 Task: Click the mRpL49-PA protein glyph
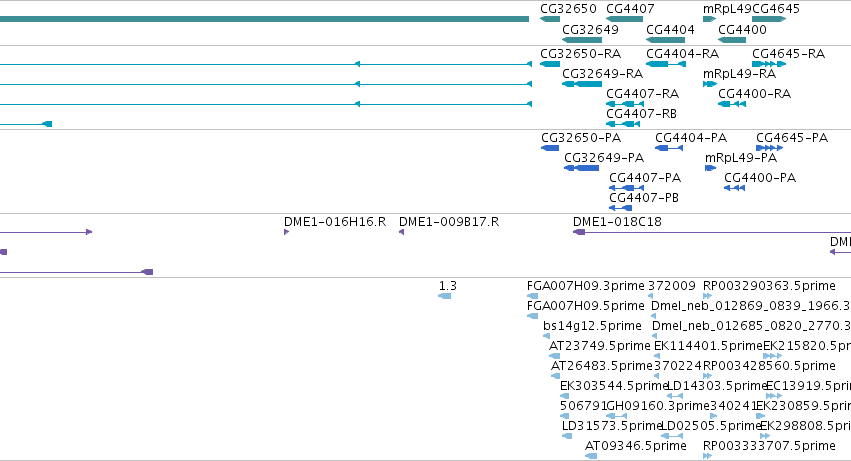tap(710, 168)
